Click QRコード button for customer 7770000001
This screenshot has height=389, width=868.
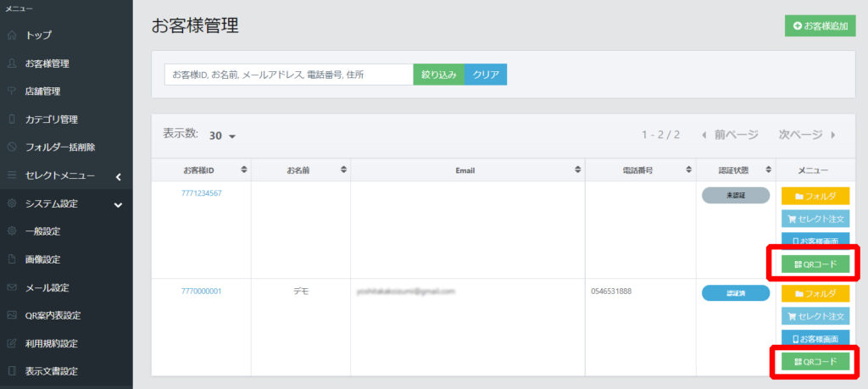coord(815,362)
